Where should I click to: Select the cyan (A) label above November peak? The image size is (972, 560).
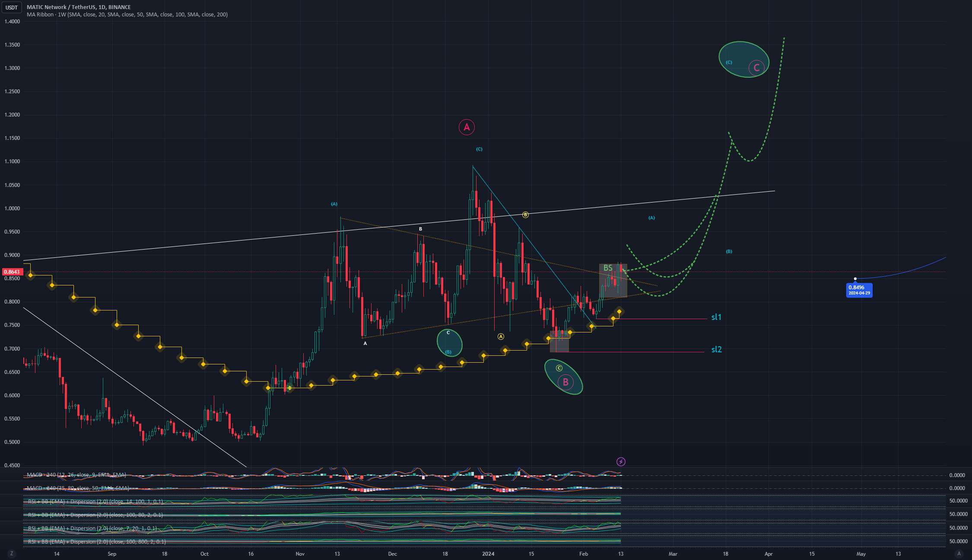[334, 204]
